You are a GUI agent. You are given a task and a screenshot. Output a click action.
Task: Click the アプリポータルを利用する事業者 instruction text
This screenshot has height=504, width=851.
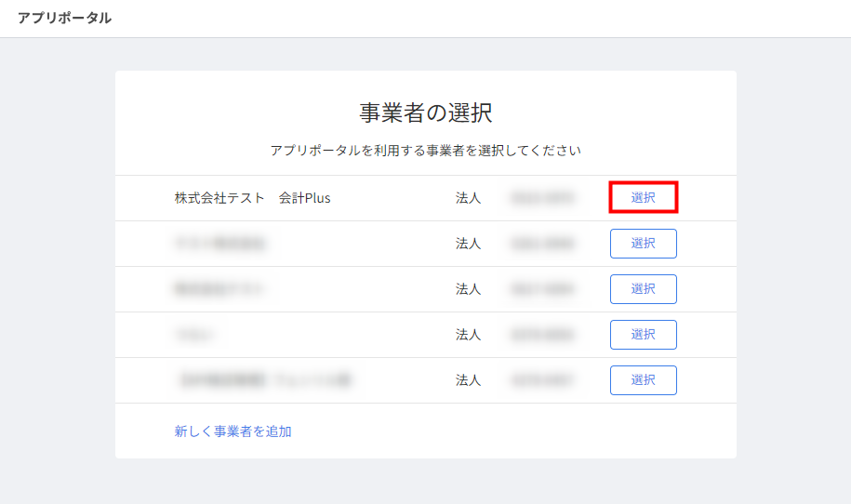[425, 150]
